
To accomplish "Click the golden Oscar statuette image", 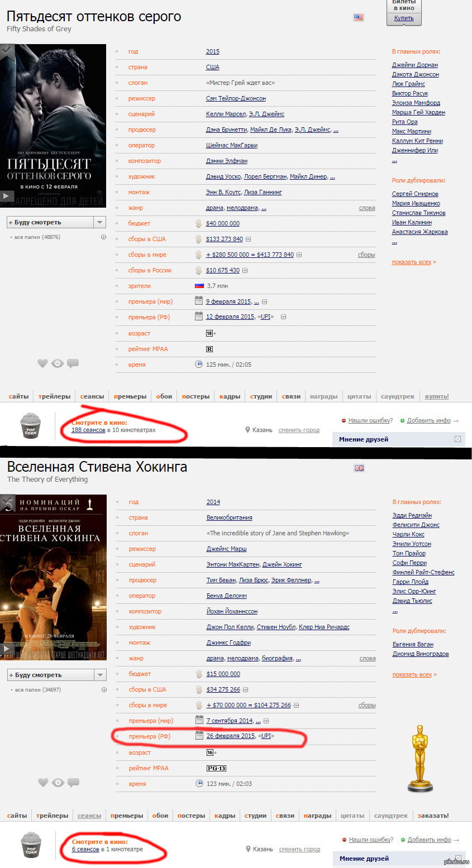I will pyautogui.click(x=420, y=758).
